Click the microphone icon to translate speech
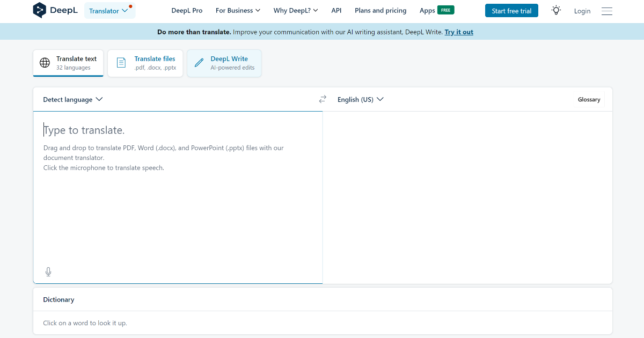 click(48, 271)
